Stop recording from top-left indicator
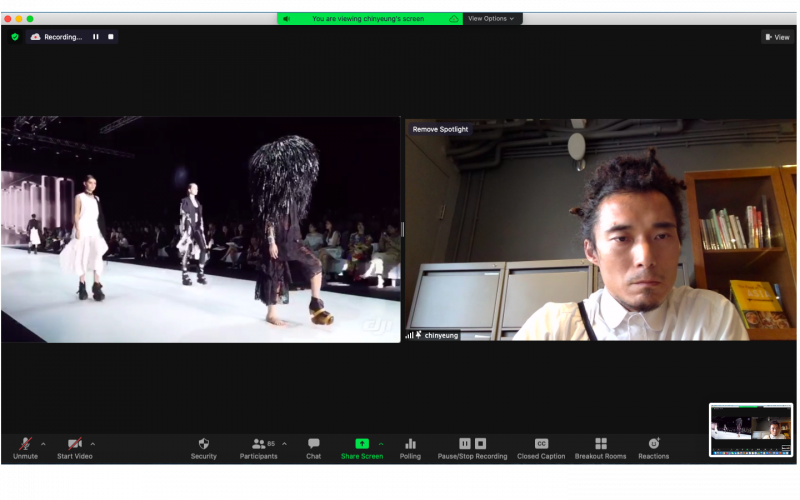The width and height of the screenshot is (800, 500). click(111, 37)
